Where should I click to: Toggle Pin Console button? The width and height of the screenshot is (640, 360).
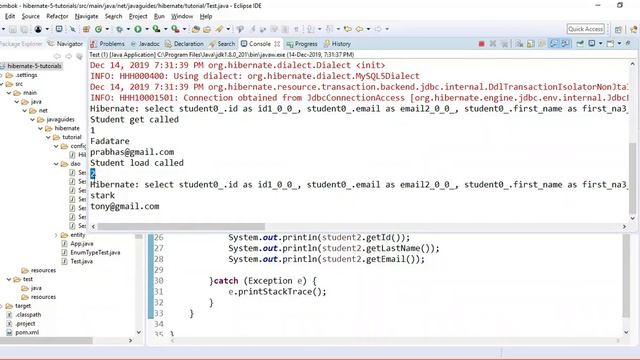click(580, 44)
